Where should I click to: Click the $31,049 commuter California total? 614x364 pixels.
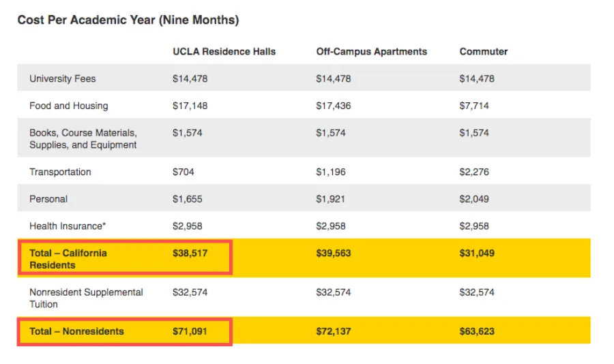point(477,253)
